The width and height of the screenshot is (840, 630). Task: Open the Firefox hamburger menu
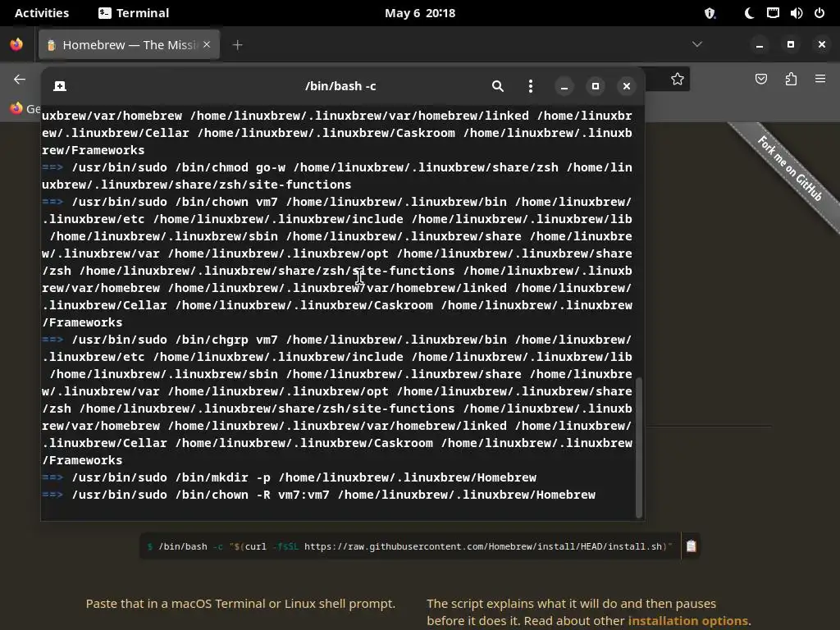click(x=820, y=79)
